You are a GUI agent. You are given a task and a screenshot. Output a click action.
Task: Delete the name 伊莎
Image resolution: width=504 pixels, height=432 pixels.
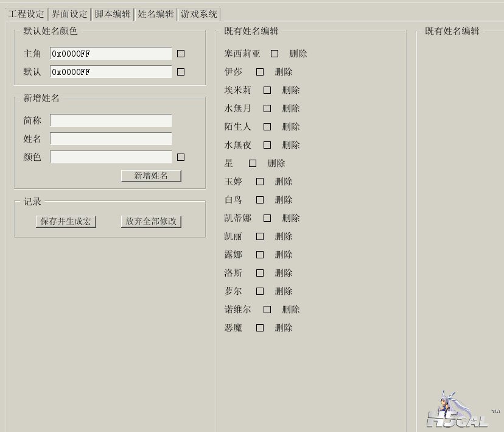(x=284, y=72)
